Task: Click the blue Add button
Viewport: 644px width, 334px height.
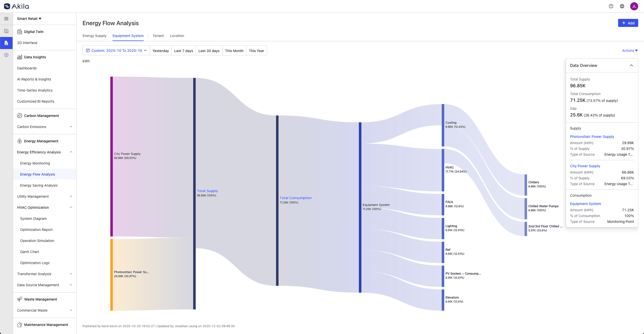Action: 628,23
